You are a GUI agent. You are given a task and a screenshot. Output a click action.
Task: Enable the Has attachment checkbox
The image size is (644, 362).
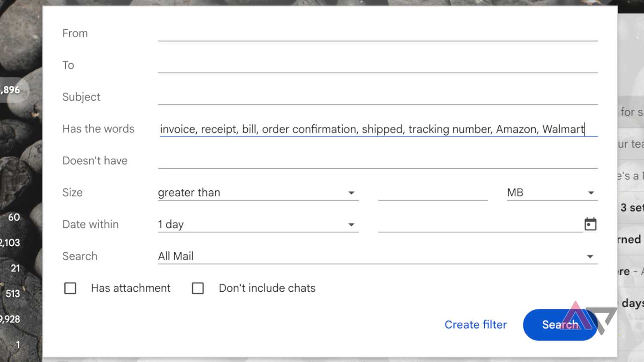click(70, 288)
